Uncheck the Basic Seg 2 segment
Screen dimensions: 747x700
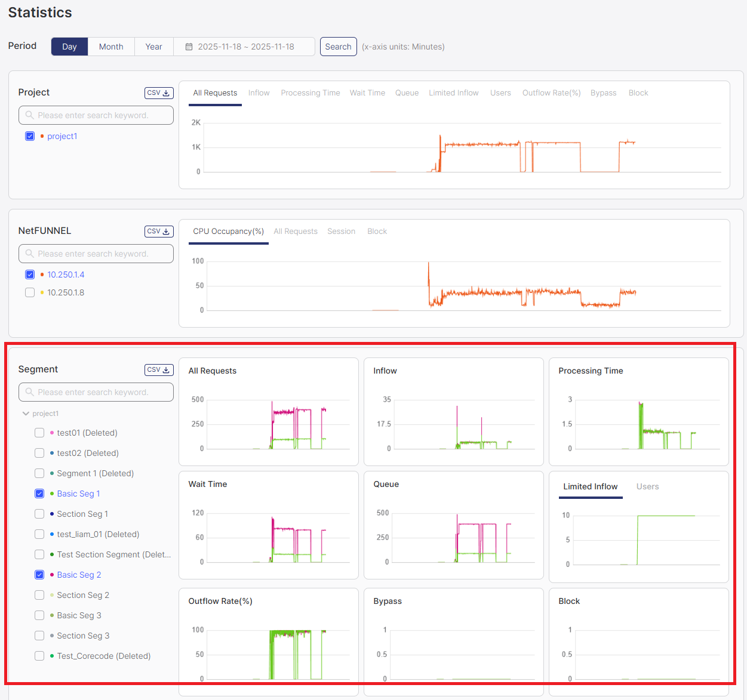tap(39, 574)
